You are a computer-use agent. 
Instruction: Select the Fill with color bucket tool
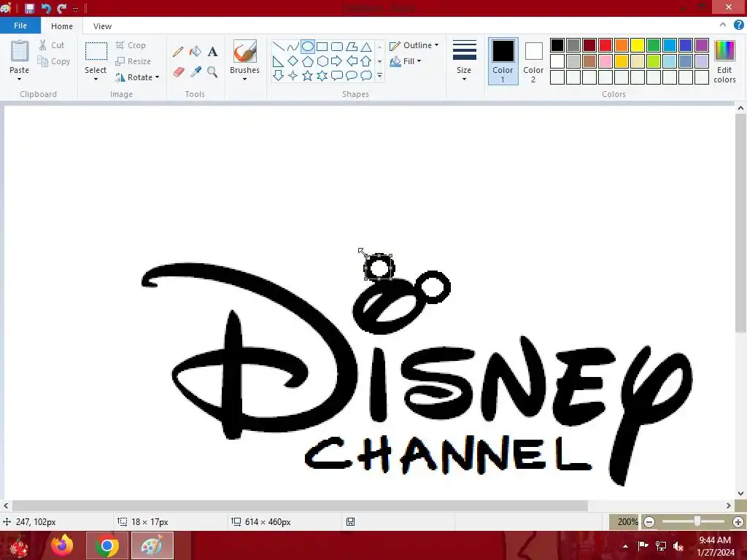point(196,52)
